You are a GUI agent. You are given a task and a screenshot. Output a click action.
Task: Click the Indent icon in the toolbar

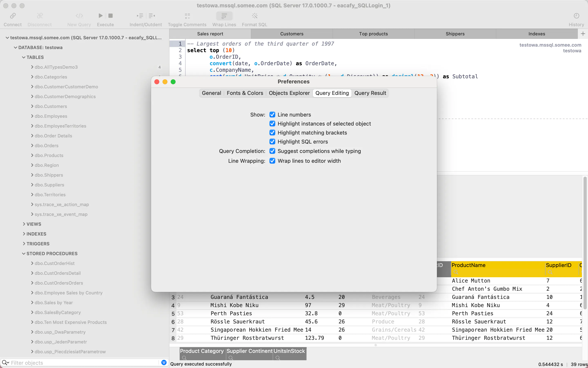(140, 16)
